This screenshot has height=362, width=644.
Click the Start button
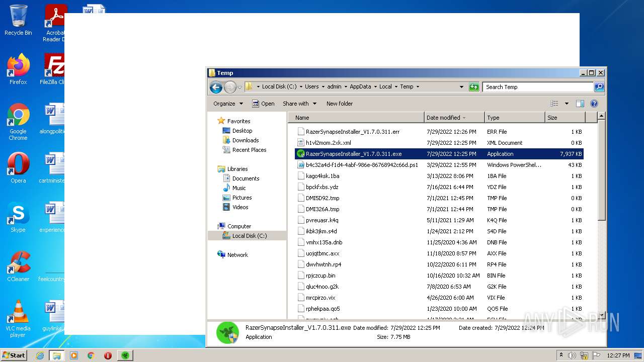point(14,355)
